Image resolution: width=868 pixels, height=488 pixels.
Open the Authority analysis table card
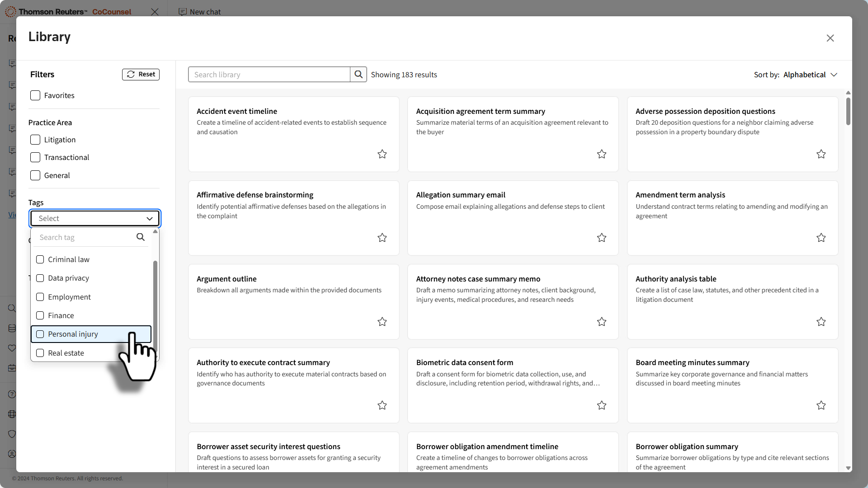675,279
